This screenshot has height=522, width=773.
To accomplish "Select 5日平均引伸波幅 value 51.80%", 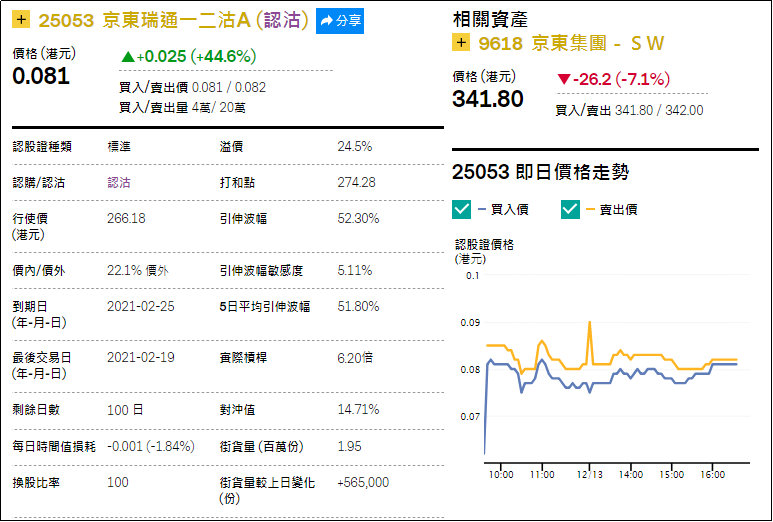I will pos(358,306).
